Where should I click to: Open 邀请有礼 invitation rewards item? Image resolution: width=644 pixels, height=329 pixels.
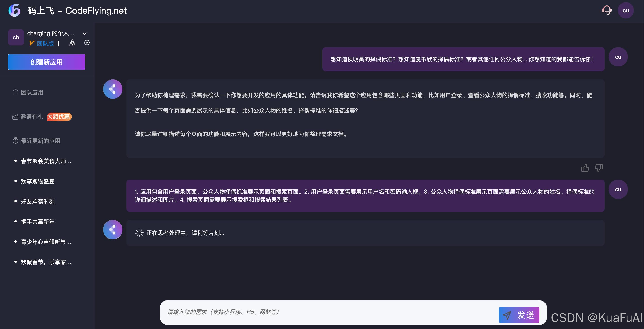pyautogui.click(x=31, y=117)
